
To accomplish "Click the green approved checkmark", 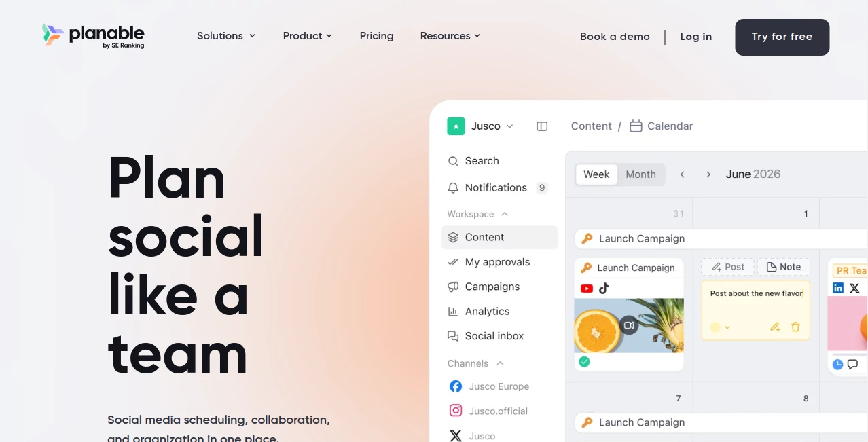I will [584, 362].
